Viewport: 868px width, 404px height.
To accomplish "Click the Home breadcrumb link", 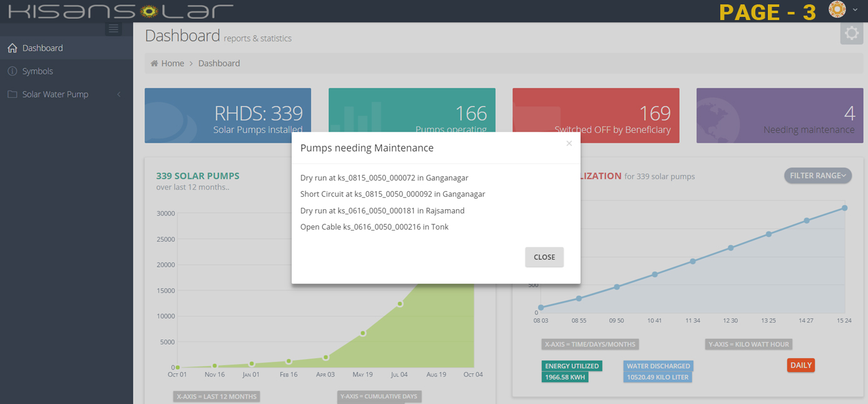I will coord(173,63).
